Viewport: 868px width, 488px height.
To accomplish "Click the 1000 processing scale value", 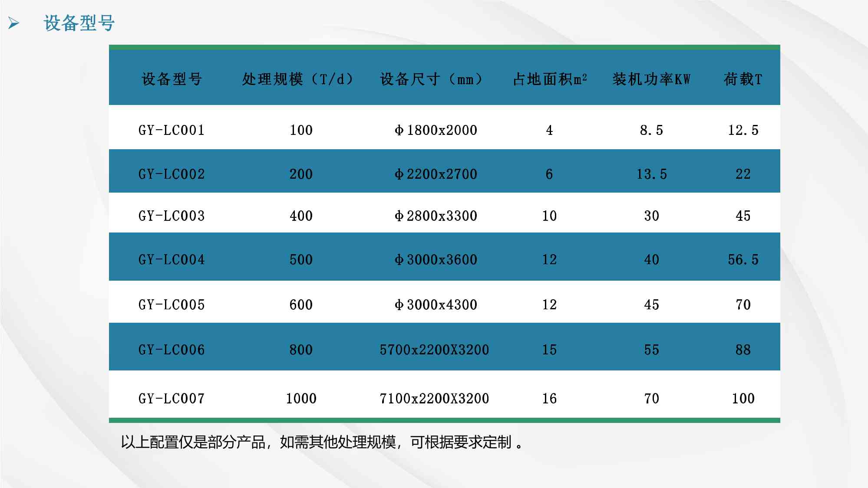I will 302,398.
